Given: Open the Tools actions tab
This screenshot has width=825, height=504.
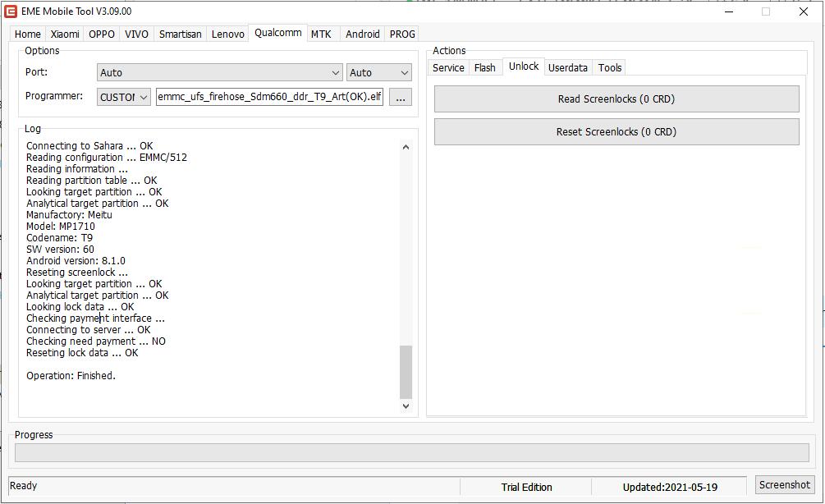Looking at the screenshot, I should point(610,68).
